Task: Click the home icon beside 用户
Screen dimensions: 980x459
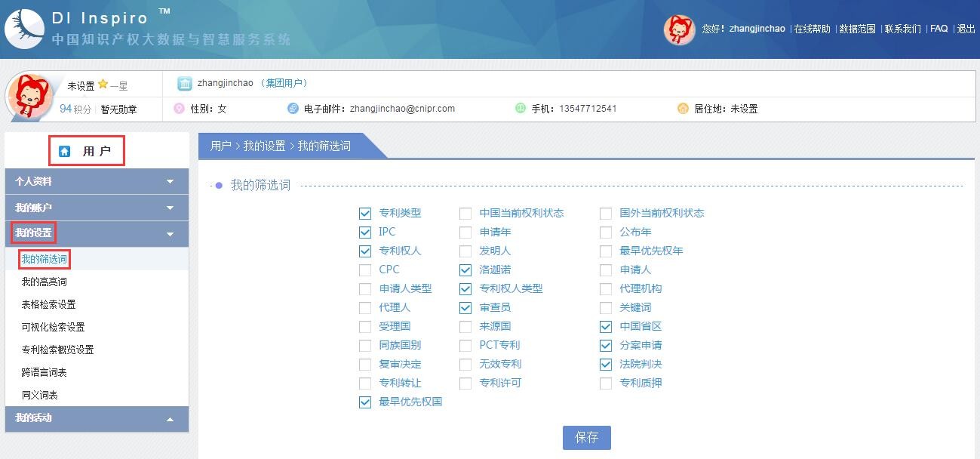Action: (x=65, y=151)
